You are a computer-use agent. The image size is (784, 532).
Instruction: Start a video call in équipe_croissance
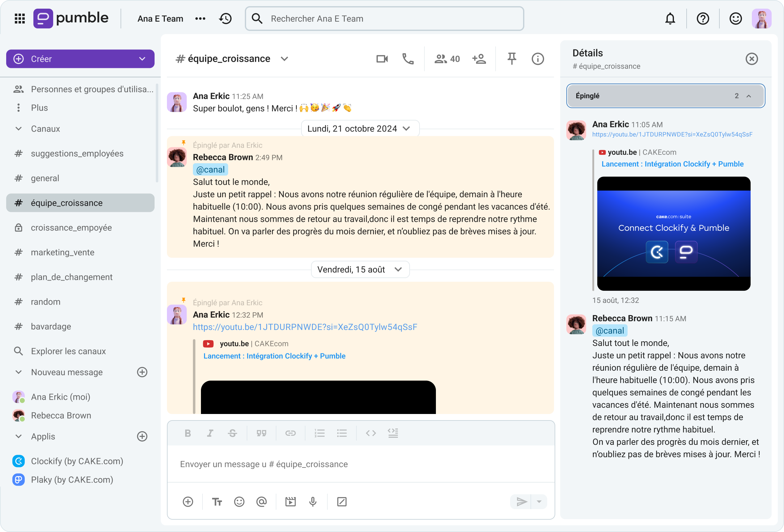(x=381, y=59)
